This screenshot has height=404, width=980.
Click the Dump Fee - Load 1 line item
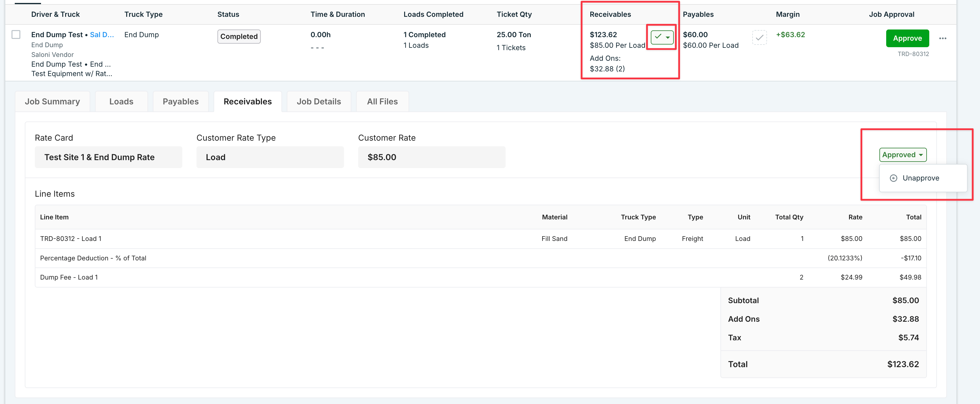[69, 277]
